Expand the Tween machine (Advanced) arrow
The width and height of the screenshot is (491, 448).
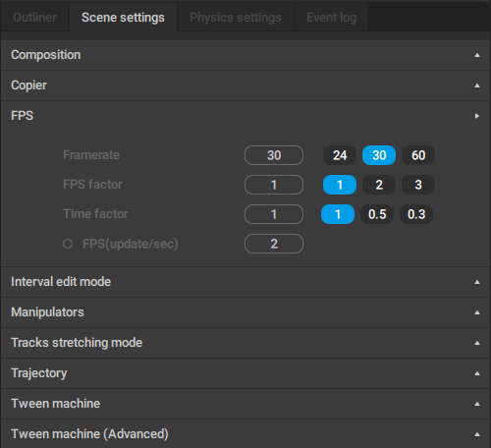pos(477,434)
